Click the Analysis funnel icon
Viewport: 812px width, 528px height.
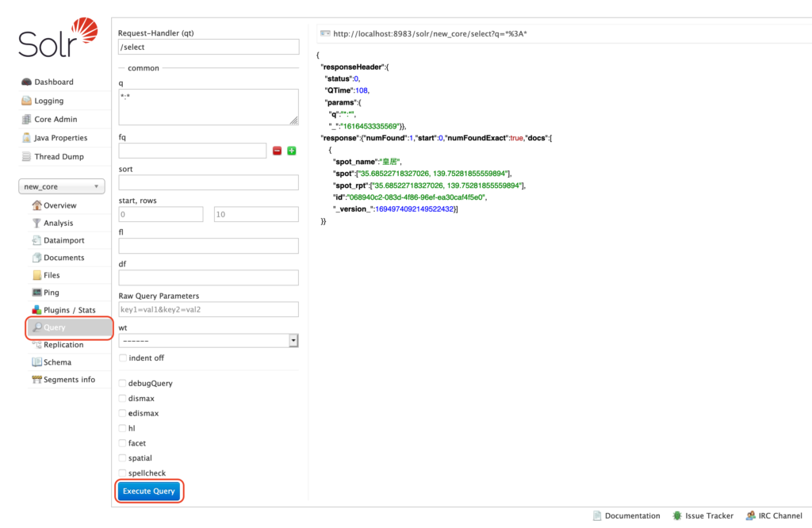[x=36, y=223]
